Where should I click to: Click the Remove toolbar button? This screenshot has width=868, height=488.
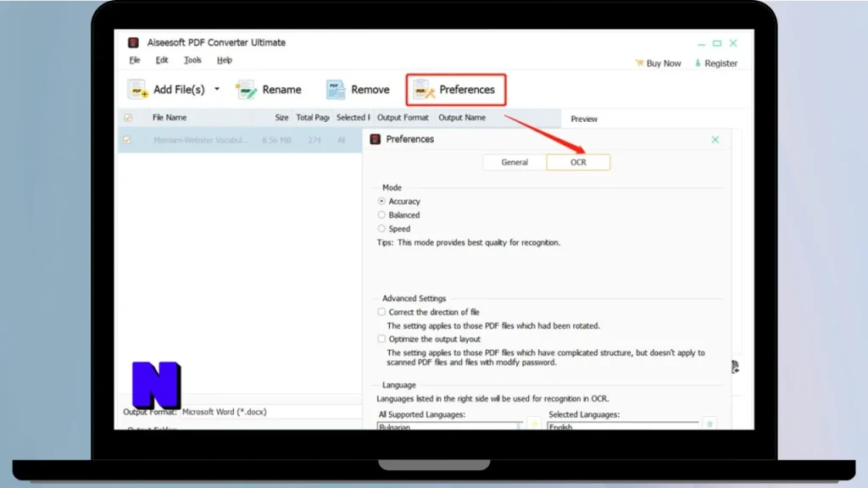click(x=358, y=90)
